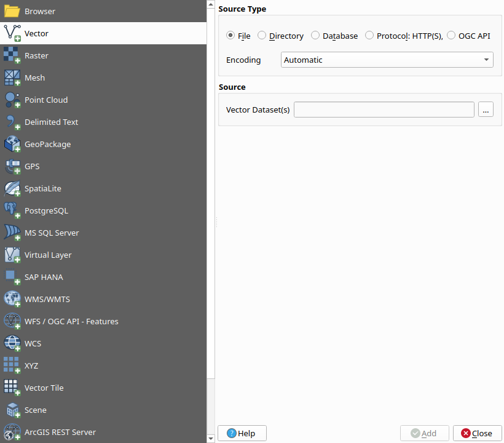
Task: Click the sidebar scroll up arrow
Action: pyautogui.click(x=211, y=4)
